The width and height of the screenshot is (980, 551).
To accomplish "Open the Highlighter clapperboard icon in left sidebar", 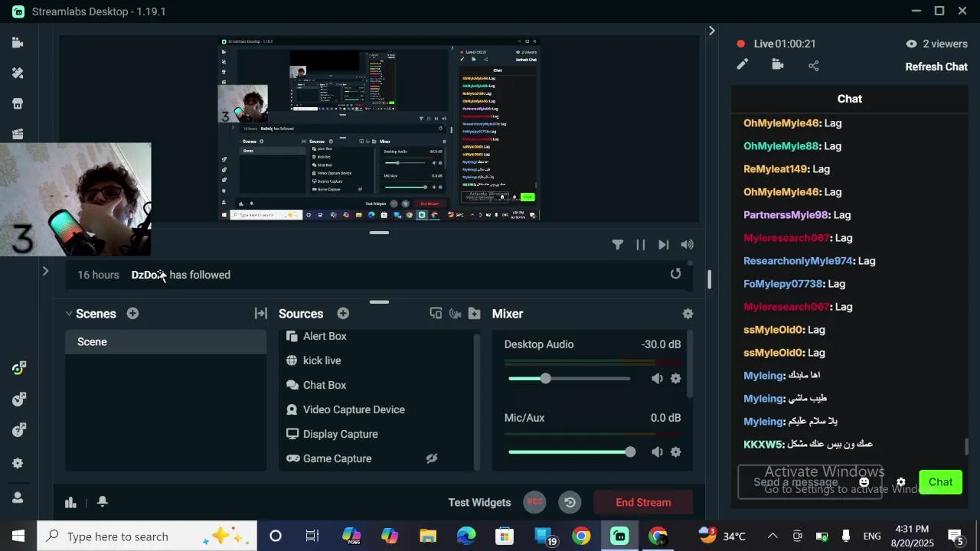I will click(18, 135).
